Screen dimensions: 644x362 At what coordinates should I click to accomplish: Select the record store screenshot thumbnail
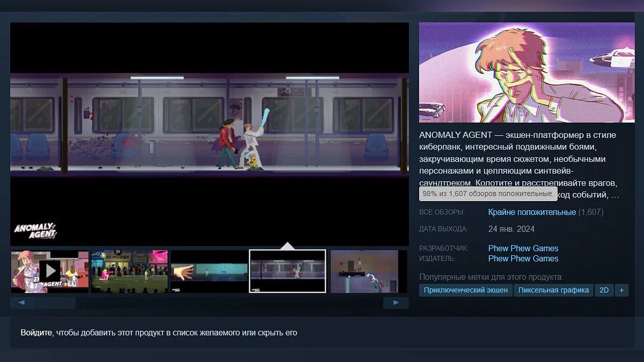pos(129,271)
